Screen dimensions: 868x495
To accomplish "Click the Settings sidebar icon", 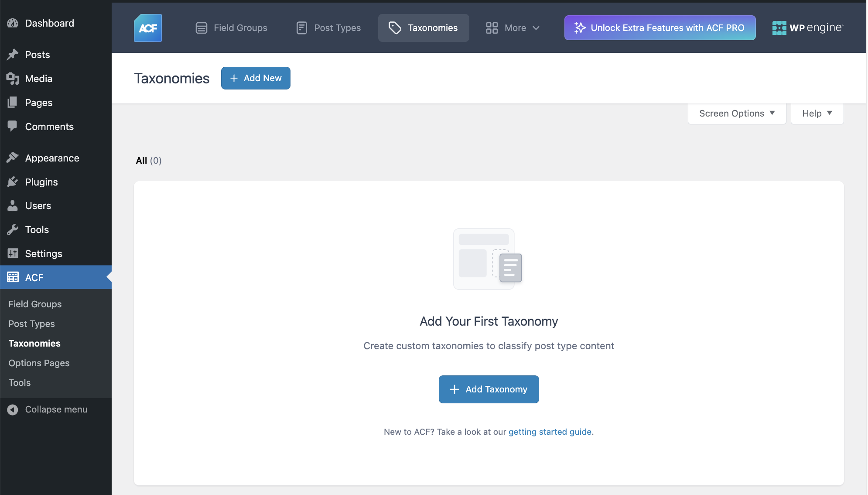I will [13, 253].
